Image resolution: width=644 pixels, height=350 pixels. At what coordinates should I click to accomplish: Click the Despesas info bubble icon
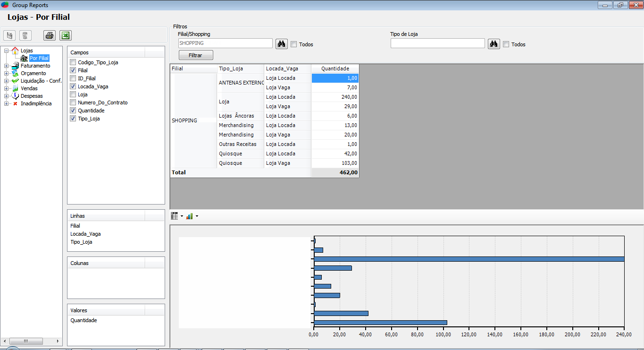pos(15,96)
